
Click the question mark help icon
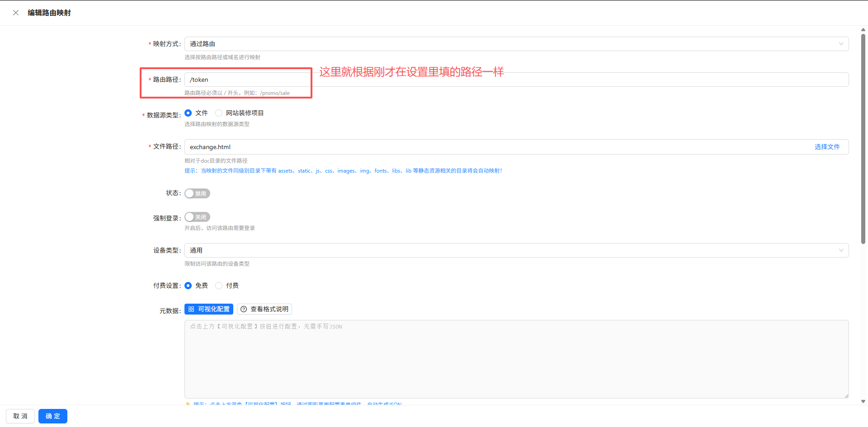pos(244,309)
